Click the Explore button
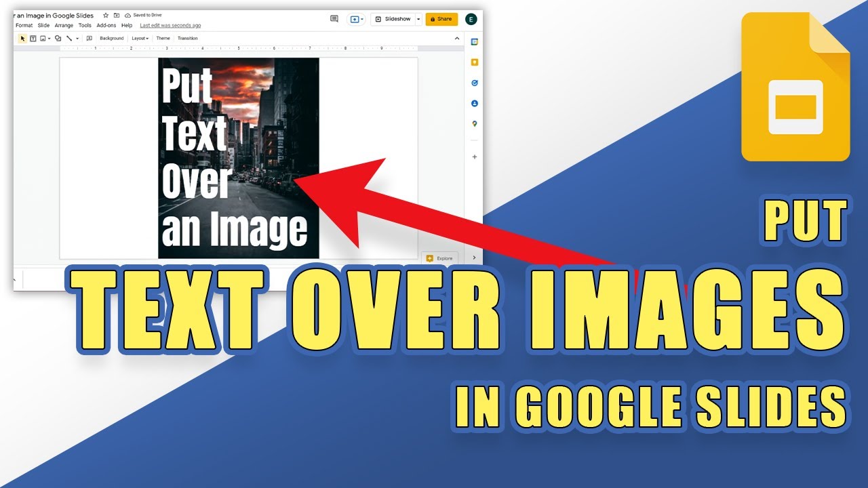Image resolution: width=868 pixels, height=488 pixels. [440, 258]
